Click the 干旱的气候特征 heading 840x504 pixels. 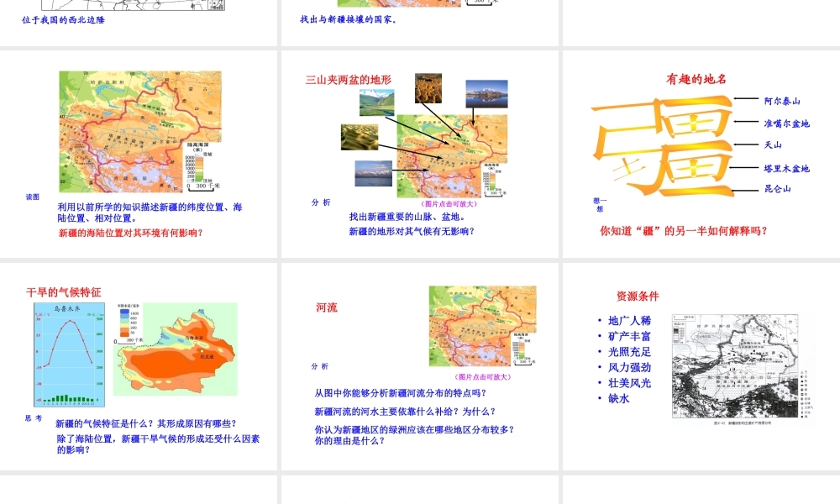(x=63, y=292)
